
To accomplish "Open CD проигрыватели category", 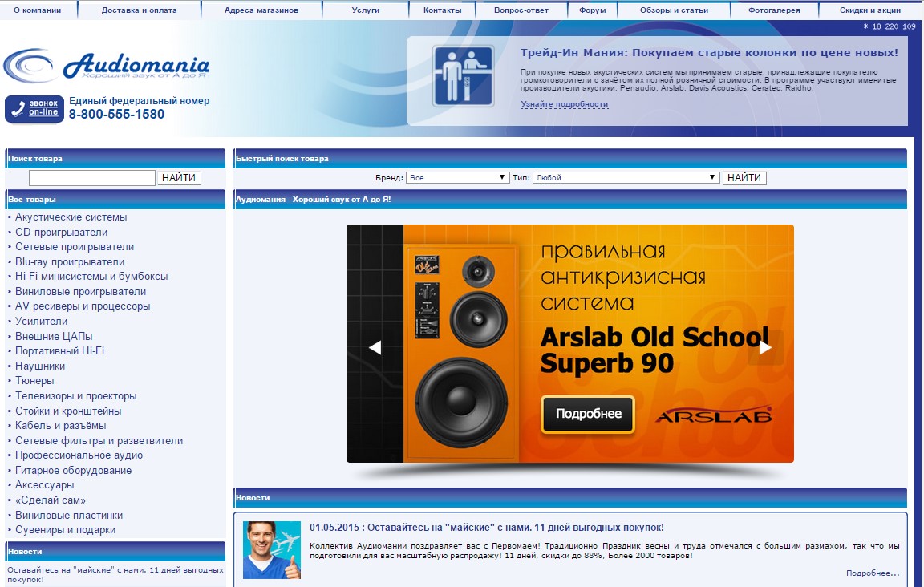I will [61, 233].
